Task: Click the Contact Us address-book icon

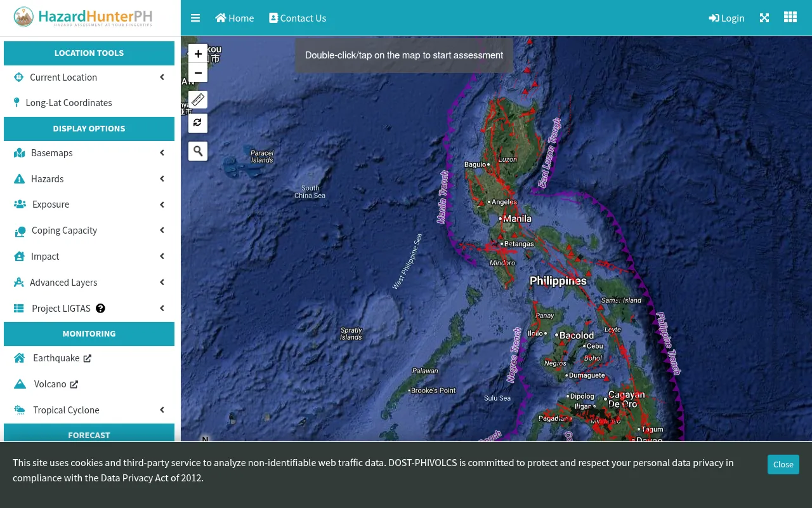Action: click(x=273, y=18)
